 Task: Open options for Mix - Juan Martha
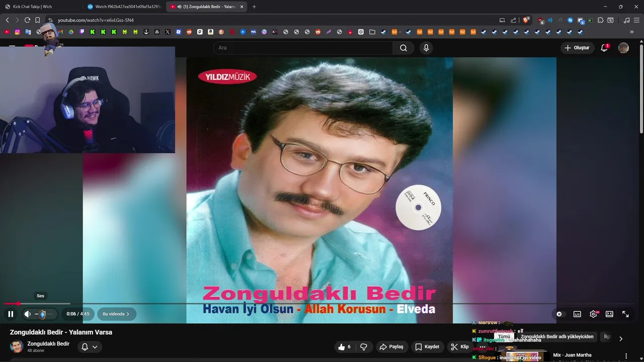coord(626,356)
